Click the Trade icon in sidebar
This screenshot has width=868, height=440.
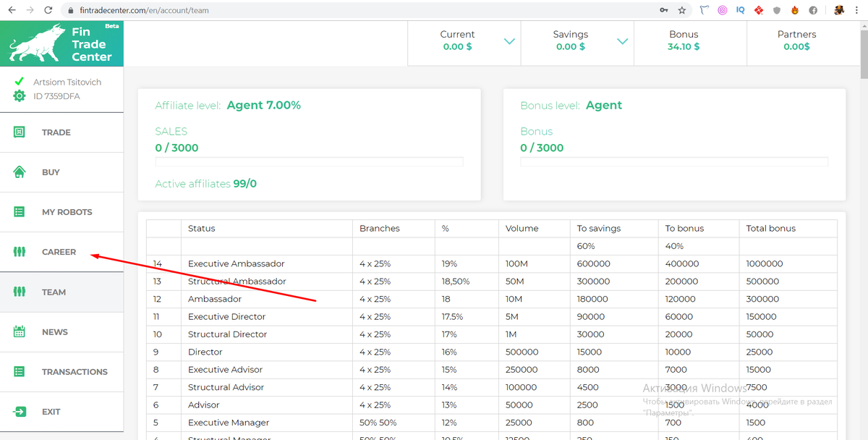(x=19, y=132)
